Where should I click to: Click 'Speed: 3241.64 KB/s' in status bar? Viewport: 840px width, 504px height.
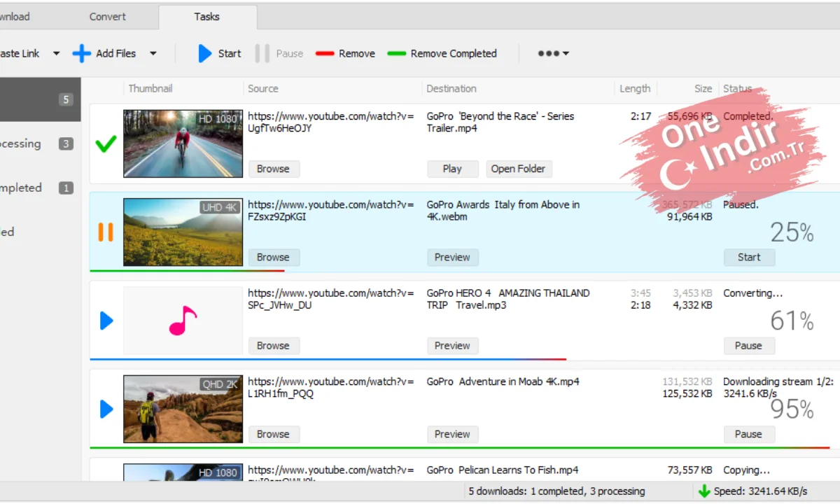pos(760,491)
